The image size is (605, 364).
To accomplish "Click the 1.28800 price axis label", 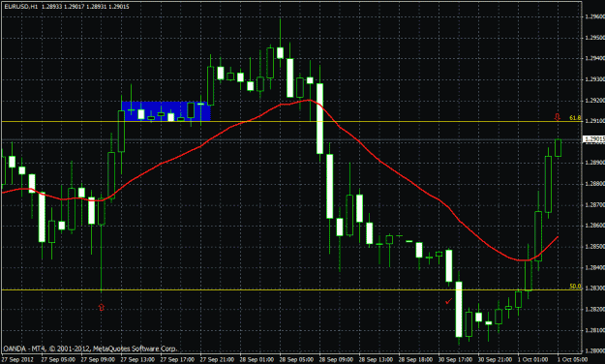I will 594,184.
